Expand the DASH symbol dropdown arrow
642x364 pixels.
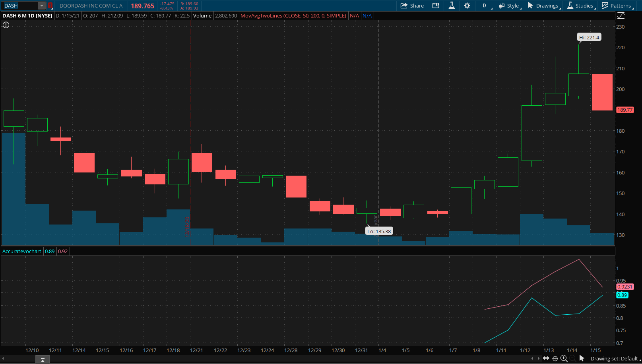pos(42,6)
